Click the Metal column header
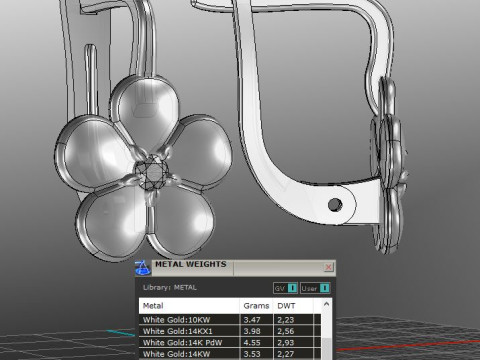The width and height of the screenshot is (480, 360). pos(189,306)
